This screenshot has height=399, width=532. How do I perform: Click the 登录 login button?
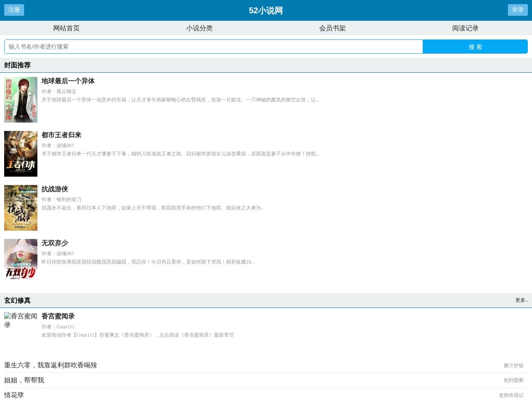click(x=518, y=10)
